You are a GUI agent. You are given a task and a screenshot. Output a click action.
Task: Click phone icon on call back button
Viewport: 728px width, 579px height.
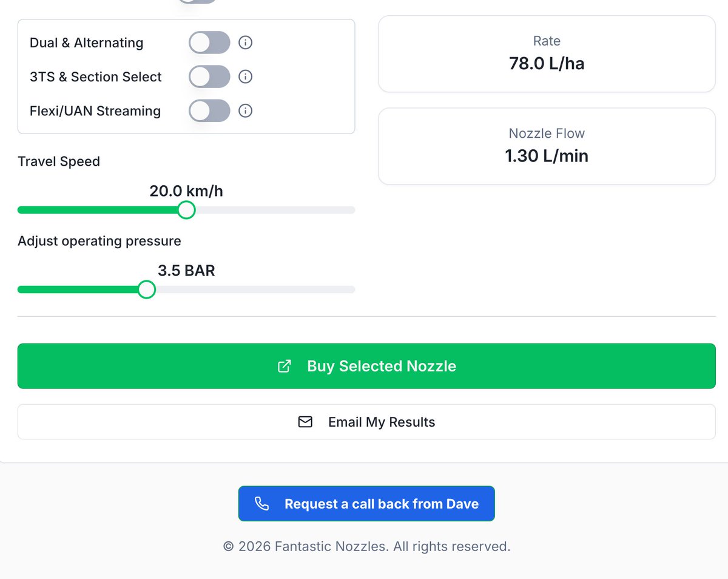261,504
